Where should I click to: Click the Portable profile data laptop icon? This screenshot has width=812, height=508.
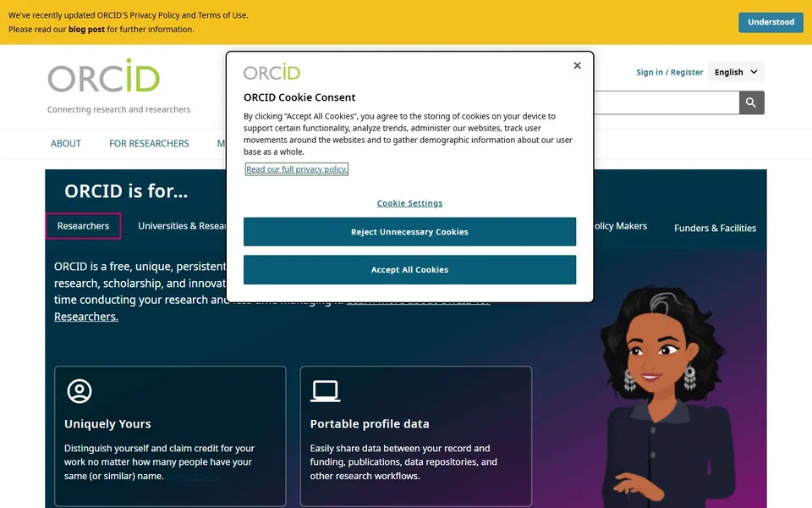tap(325, 391)
